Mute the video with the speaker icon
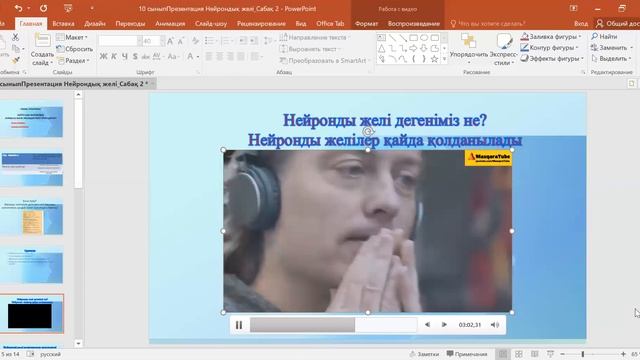The height and width of the screenshot is (360, 640). (x=495, y=325)
